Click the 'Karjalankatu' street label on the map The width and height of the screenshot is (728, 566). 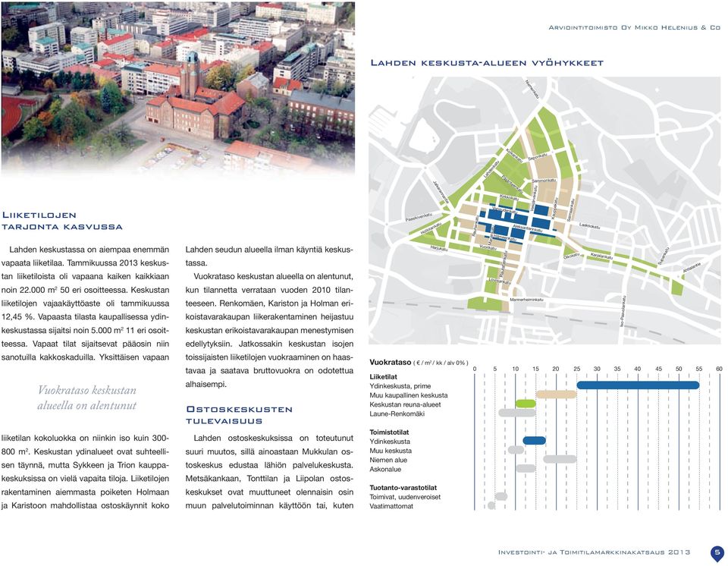click(x=601, y=256)
